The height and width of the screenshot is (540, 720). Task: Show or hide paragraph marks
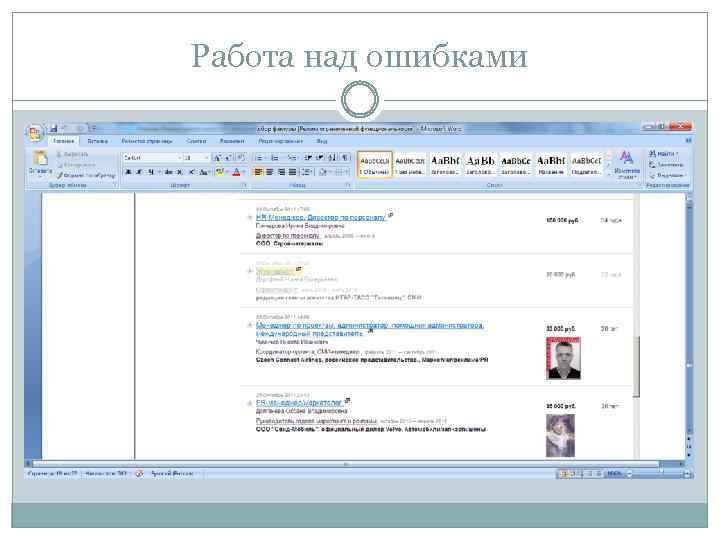point(345,158)
